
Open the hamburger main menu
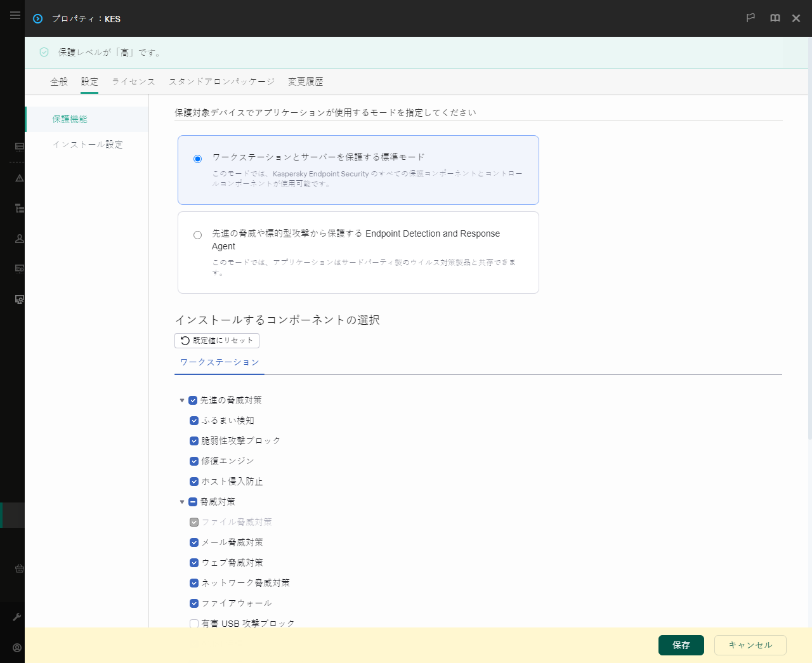(x=15, y=15)
